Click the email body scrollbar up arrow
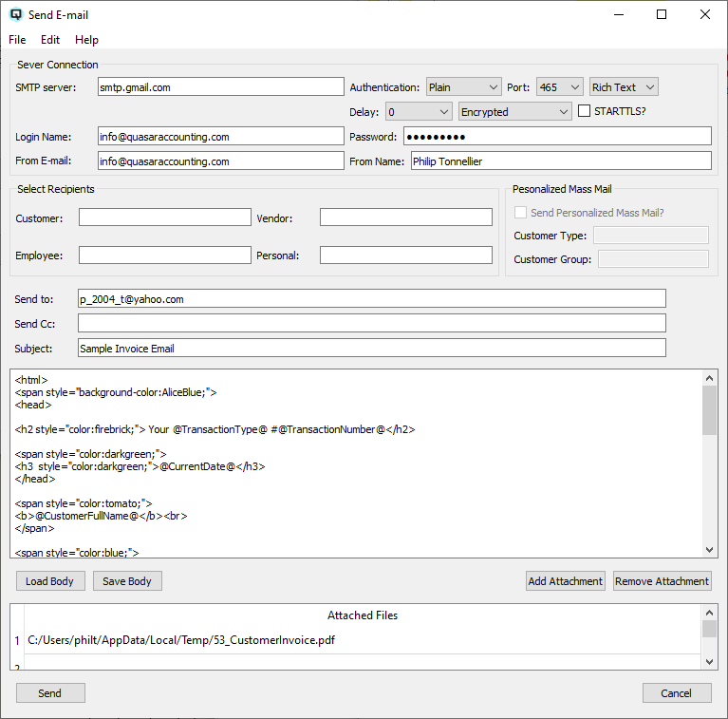Viewport: 728px width, 719px height. [709, 378]
